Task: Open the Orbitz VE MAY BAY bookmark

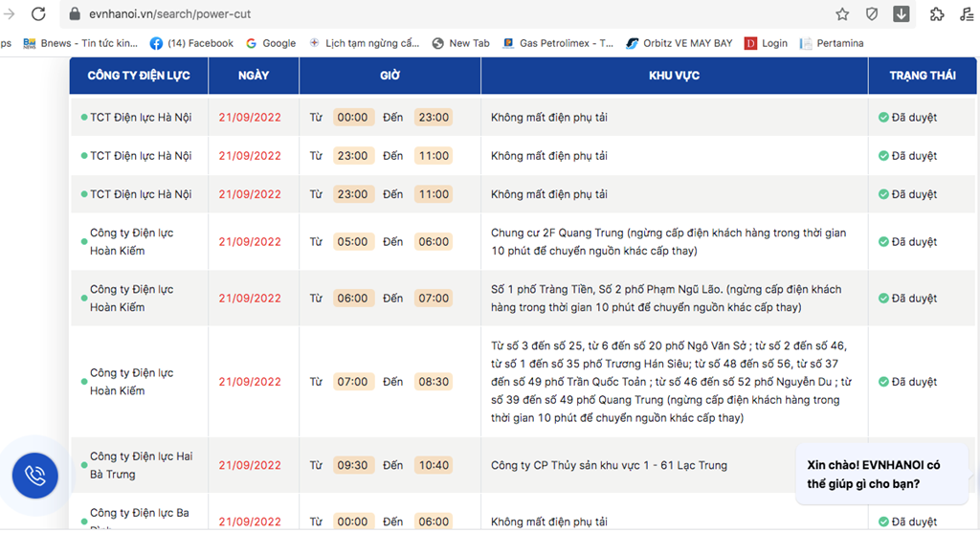Action: click(679, 43)
